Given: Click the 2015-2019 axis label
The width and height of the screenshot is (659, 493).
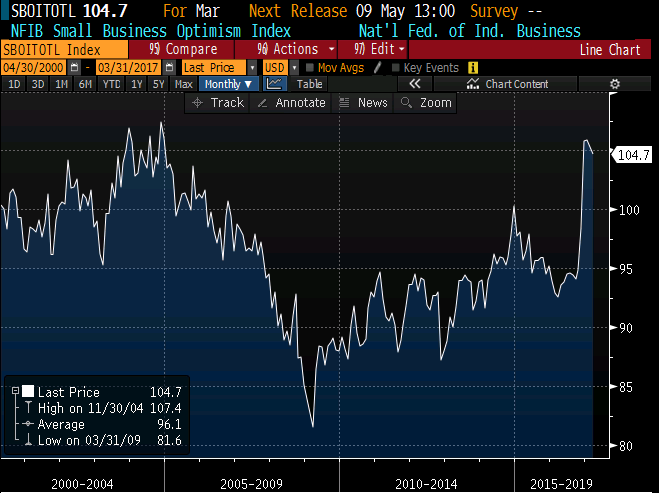Looking at the screenshot, I should [x=561, y=484].
